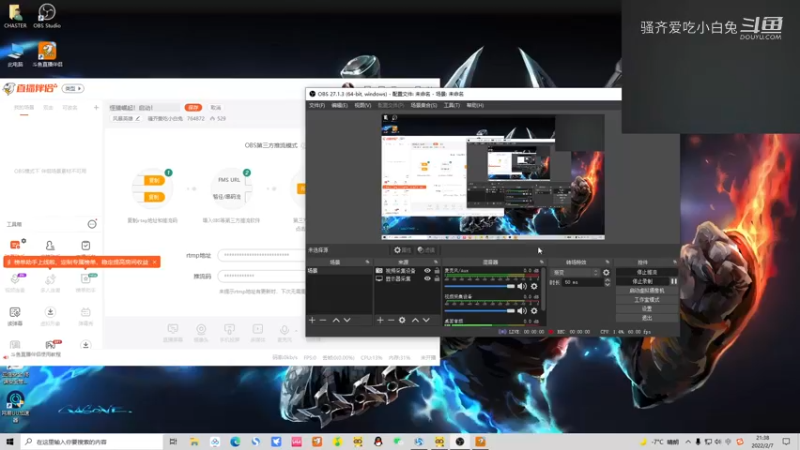Click 退出 to exit OBS
Screen dimensions: 800x450
click(x=647, y=318)
